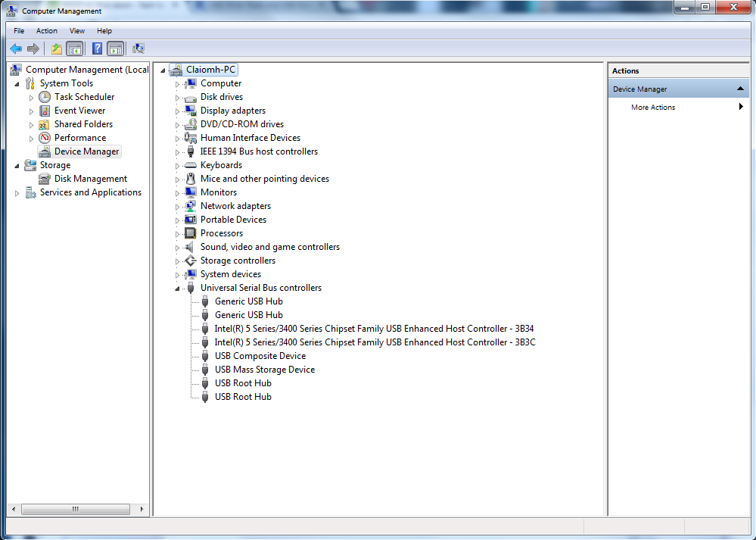Expand the Monitors category
The image size is (756, 540).
[x=177, y=193]
